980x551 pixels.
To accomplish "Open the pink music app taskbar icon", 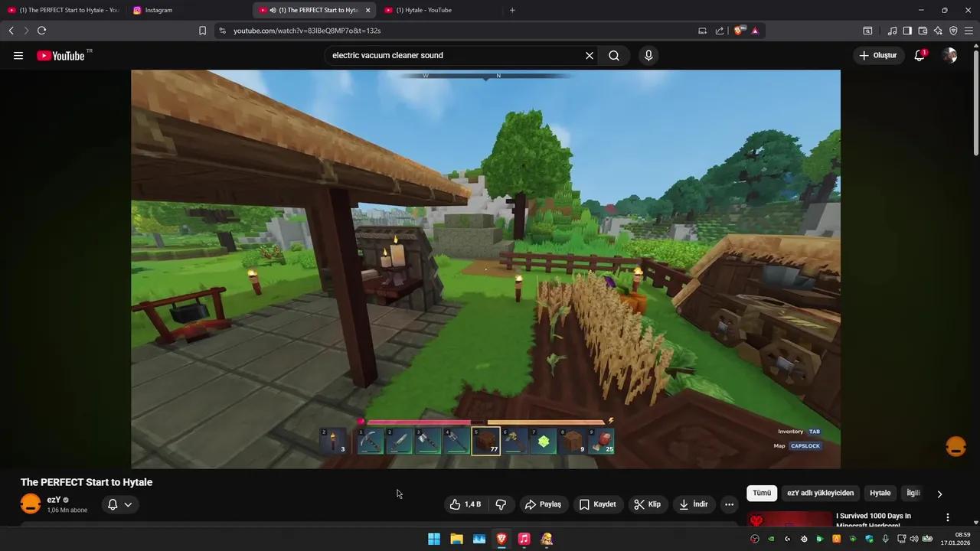I will (x=524, y=539).
